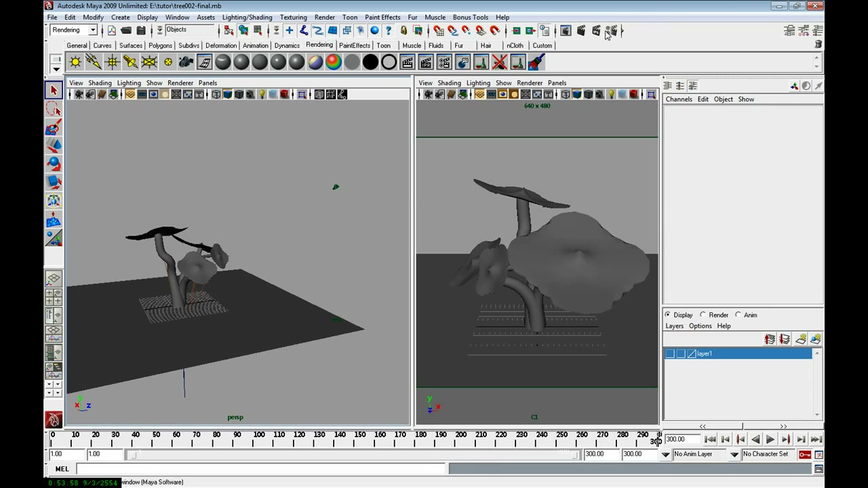Activate the Lasso select tool
Screen dimensions: 868x488
point(54,108)
